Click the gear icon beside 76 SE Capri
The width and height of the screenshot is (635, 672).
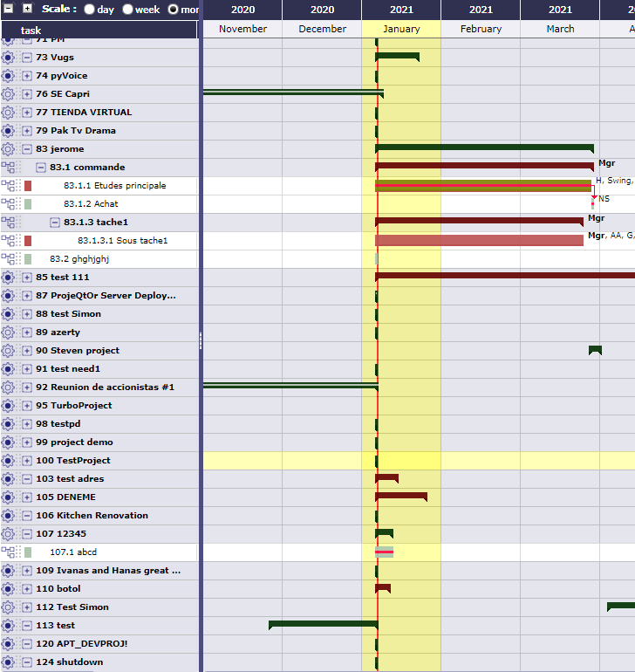click(9, 94)
